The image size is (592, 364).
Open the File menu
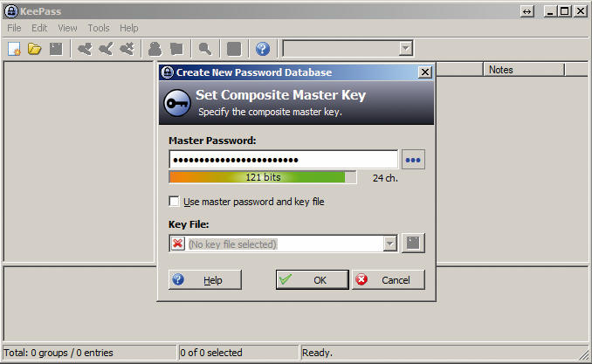click(x=14, y=28)
